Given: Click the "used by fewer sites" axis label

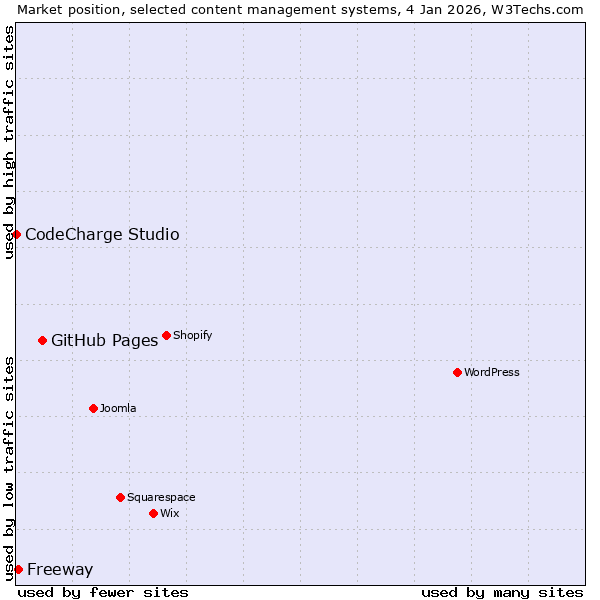Looking at the screenshot, I should click(x=103, y=593).
